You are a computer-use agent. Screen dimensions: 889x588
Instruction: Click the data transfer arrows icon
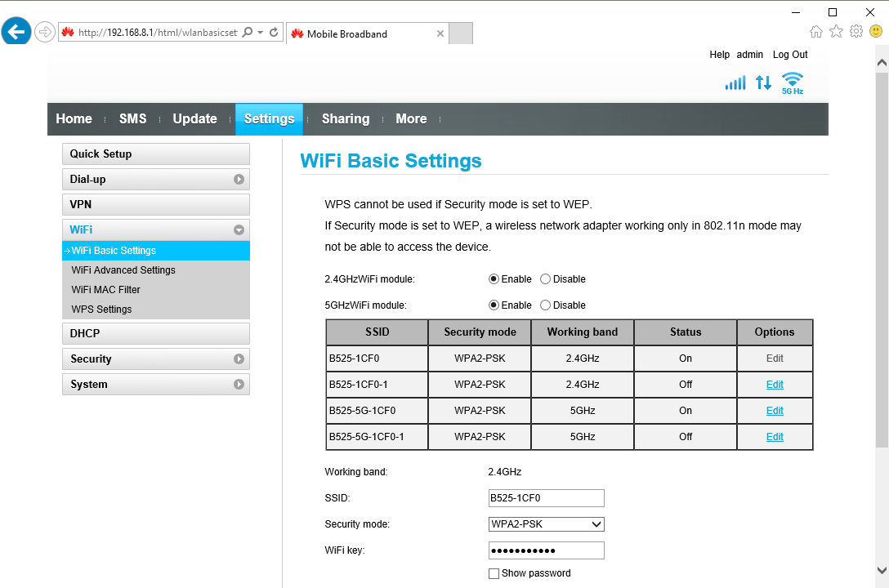pyautogui.click(x=763, y=82)
